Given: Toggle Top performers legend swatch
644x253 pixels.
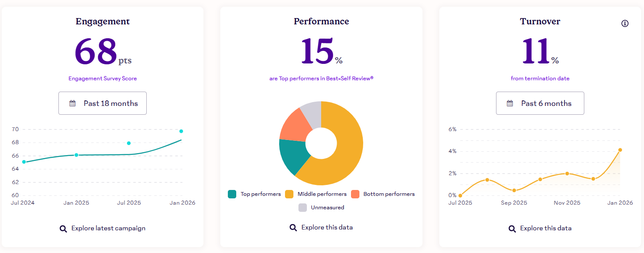Looking at the screenshot, I should point(232,194).
